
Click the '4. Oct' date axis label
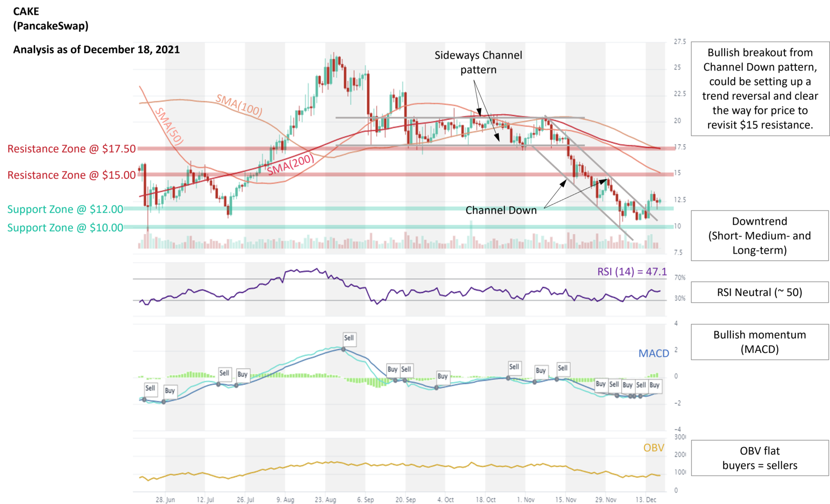pos(446,499)
